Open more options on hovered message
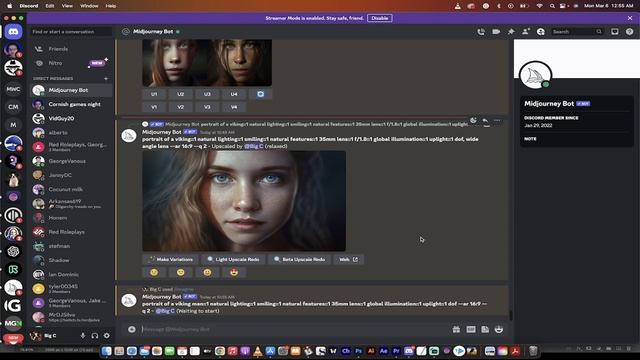This screenshot has width=640, height=360. coord(497,120)
